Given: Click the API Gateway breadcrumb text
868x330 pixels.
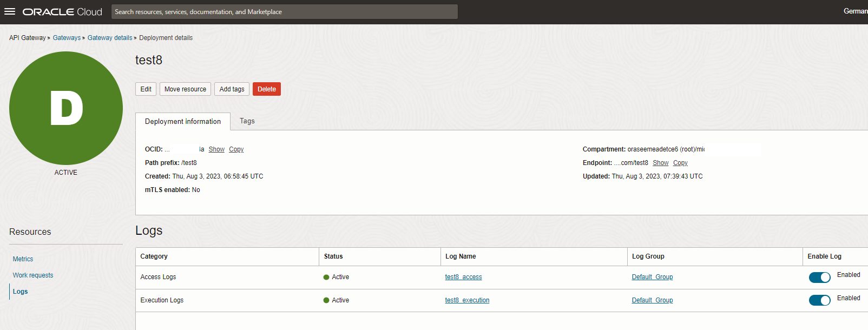Looking at the screenshot, I should coord(28,38).
